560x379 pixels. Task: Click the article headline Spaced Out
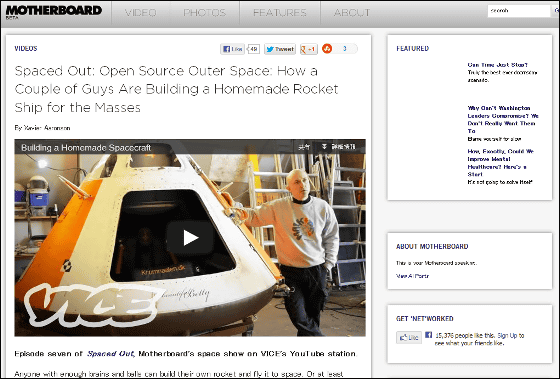176,89
